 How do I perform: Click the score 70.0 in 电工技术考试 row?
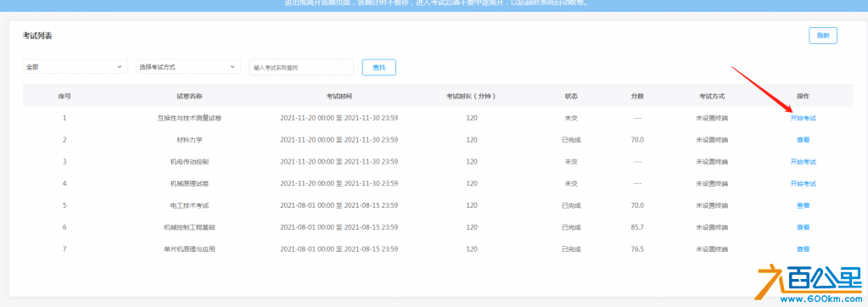[x=637, y=206]
